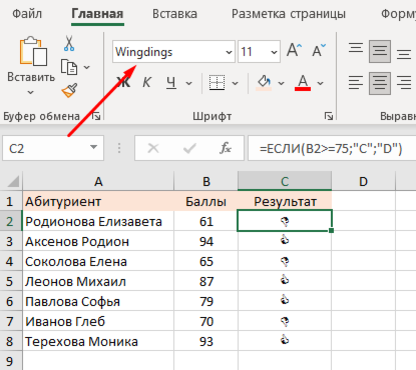416x370 pixels.
Task: Click the Баллы header cell
Action: 206,201
